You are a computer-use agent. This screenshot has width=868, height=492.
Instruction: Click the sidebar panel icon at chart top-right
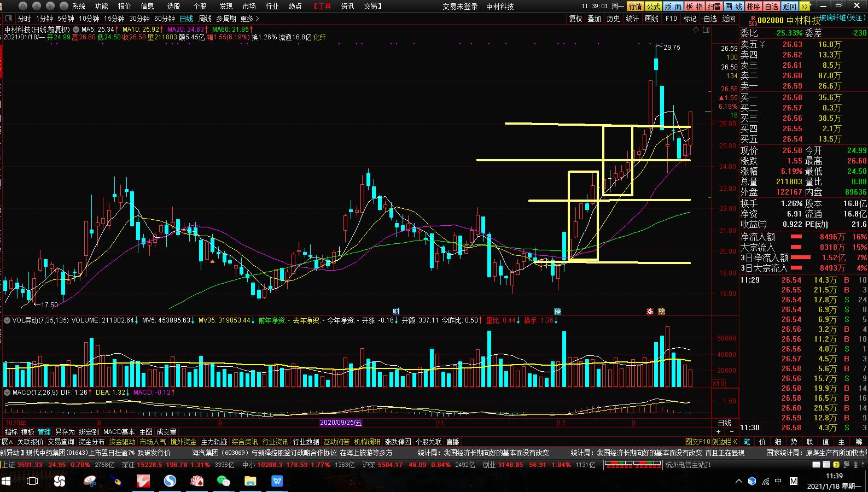pyautogui.click(x=706, y=30)
